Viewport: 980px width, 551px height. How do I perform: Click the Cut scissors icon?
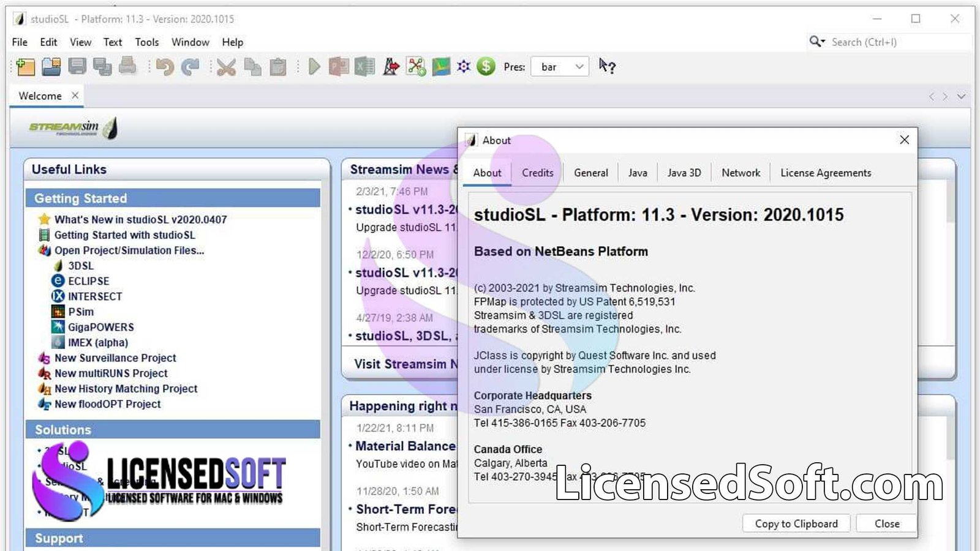[226, 67]
